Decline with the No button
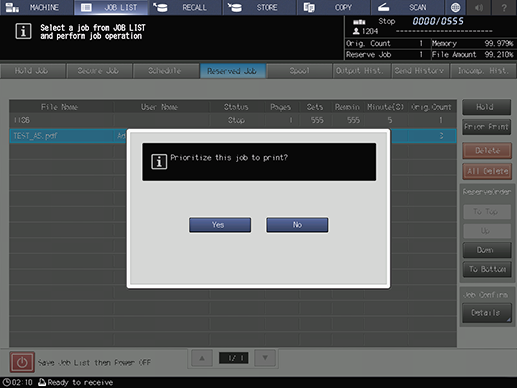The image size is (517, 388). pos(297,225)
